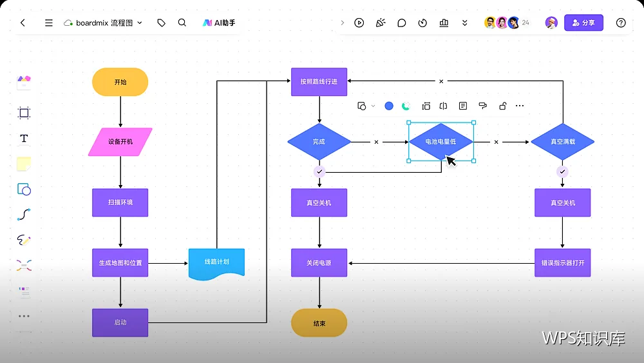
Task: Select the 错误指示器打开 box
Action: 563,262
